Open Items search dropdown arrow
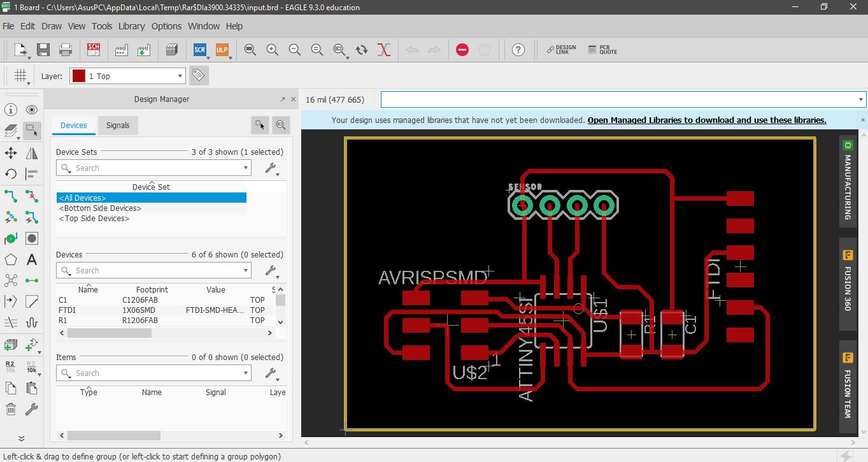 [245, 373]
